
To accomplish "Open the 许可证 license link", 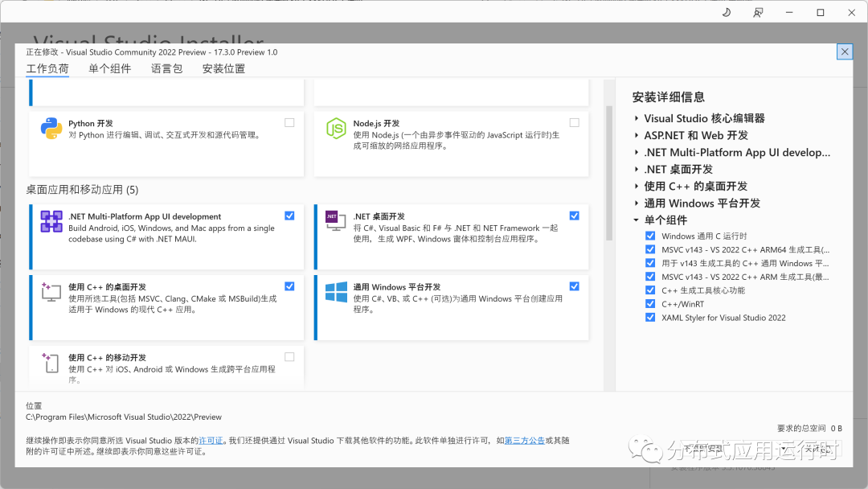I will pos(211,441).
